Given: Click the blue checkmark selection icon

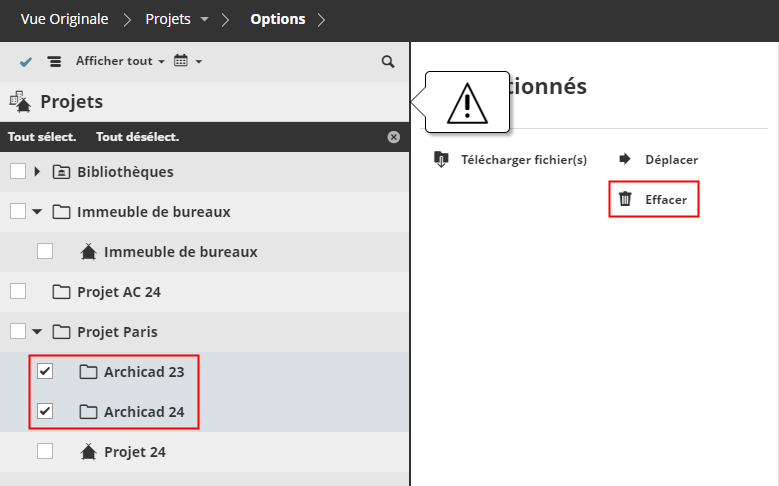Looking at the screenshot, I should (x=26, y=62).
